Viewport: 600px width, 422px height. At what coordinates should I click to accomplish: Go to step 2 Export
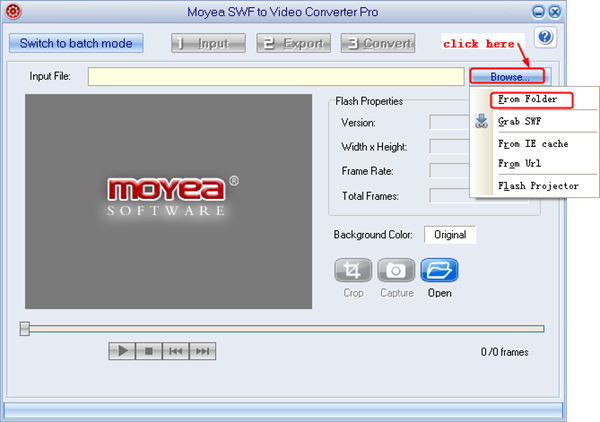point(293,43)
